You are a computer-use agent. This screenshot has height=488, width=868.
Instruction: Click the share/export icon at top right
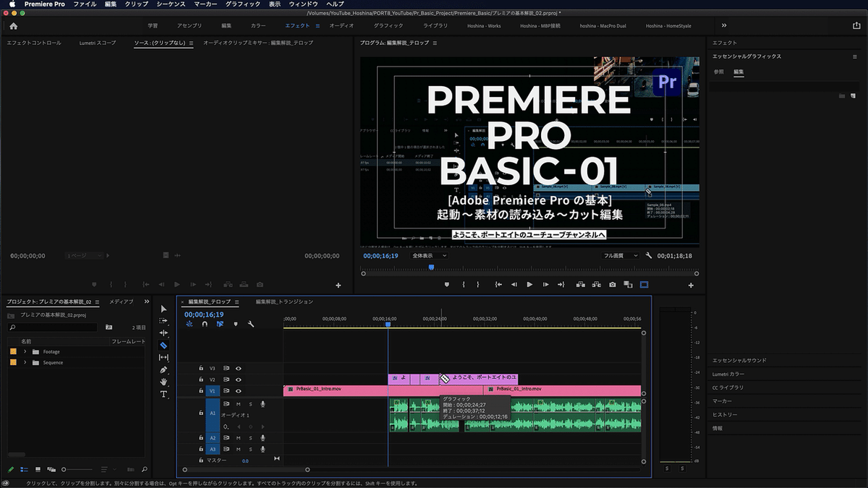tap(856, 25)
